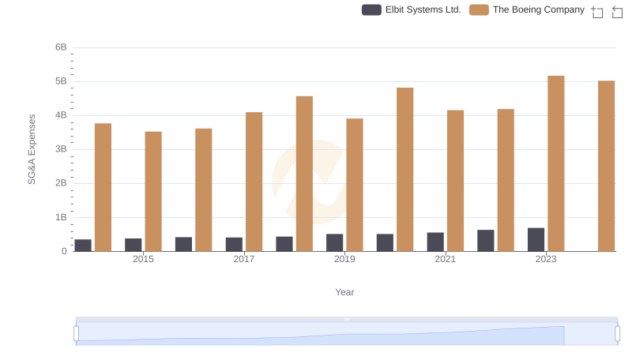The image size is (632, 364).
Task: Click the x-axis label 2023
Action: pyautogui.click(x=546, y=259)
